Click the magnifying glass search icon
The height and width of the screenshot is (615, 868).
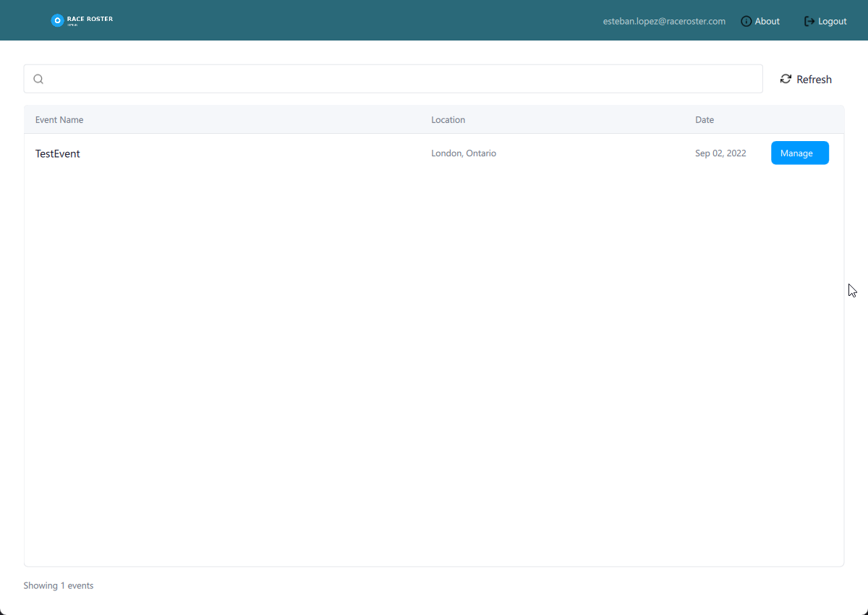click(38, 78)
